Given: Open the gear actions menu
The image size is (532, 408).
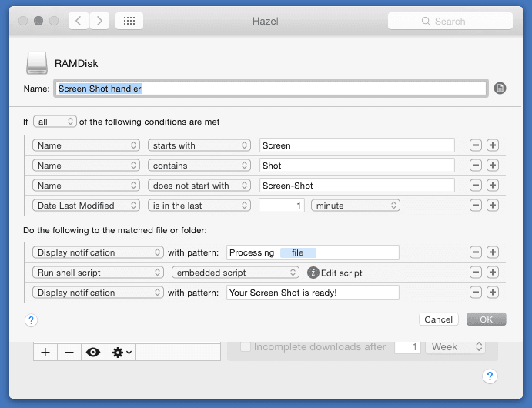Looking at the screenshot, I should 120,352.
